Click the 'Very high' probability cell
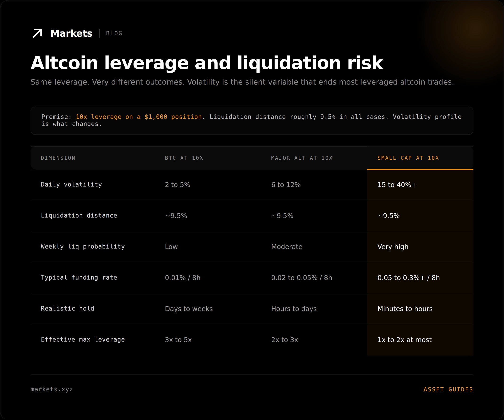This screenshot has width=504, height=420. (x=393, y=247)
